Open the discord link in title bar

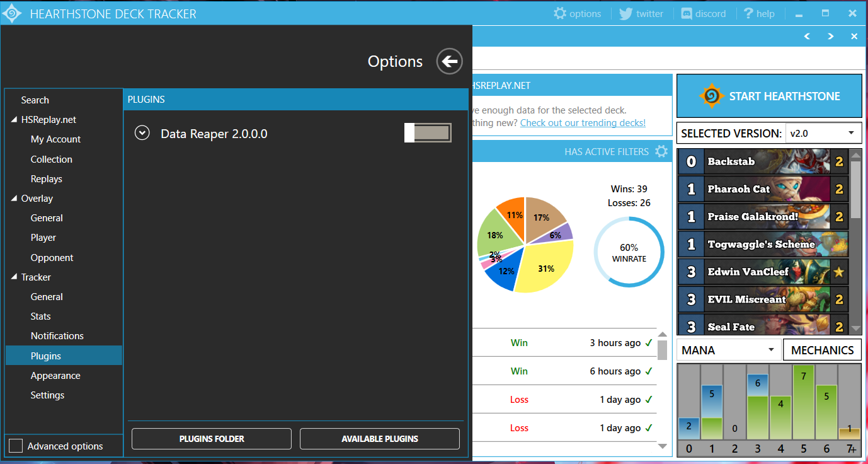click(x=703, y=13)
